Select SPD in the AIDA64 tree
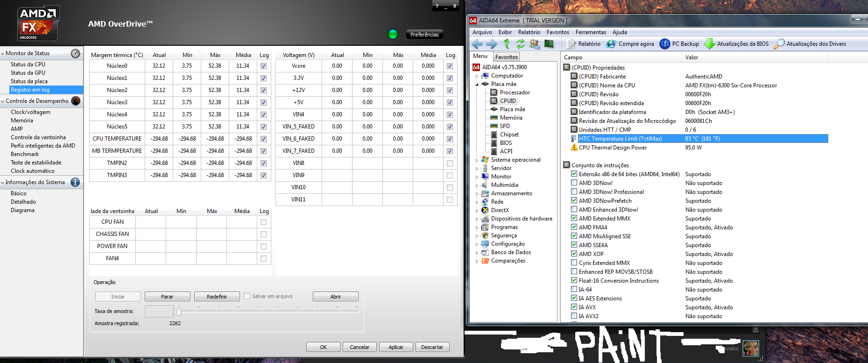The width and height of the screenshot is (868, 363). tap(505, 126)
